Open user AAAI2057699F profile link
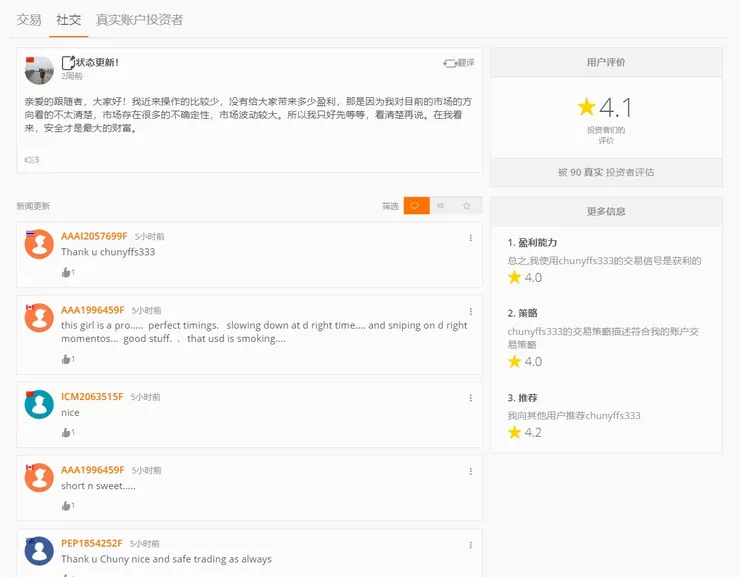The image size is (740, 577). click(94, 236)
